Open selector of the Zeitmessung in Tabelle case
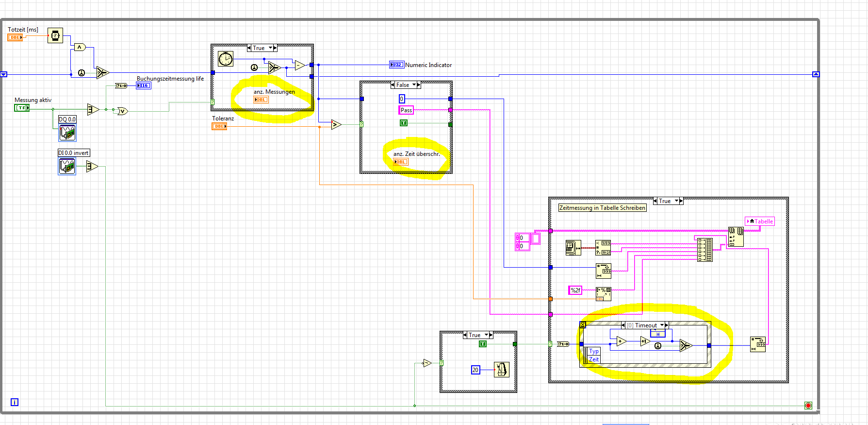 pyautogui.click(x=668, y=201)
